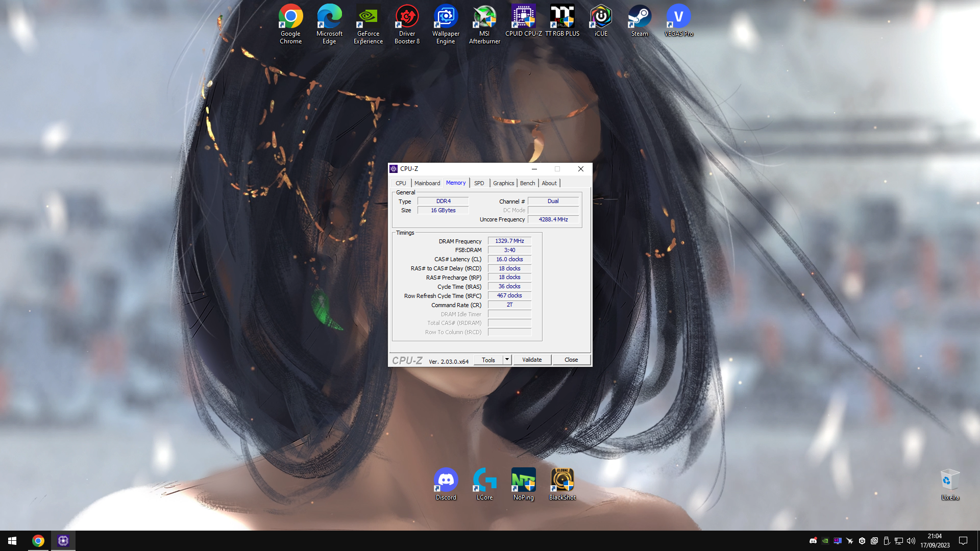The image size is (980, 551).
Task: Select MSI Afterburner desktop icon
Action: pos(484,24)
